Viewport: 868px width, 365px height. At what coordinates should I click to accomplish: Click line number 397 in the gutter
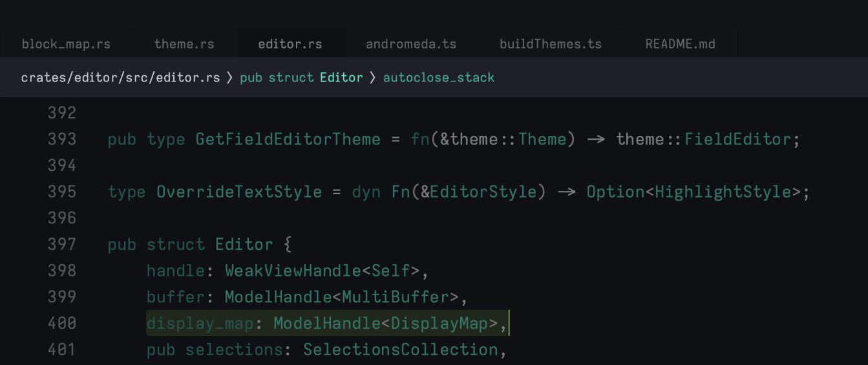tap(62, 245)
